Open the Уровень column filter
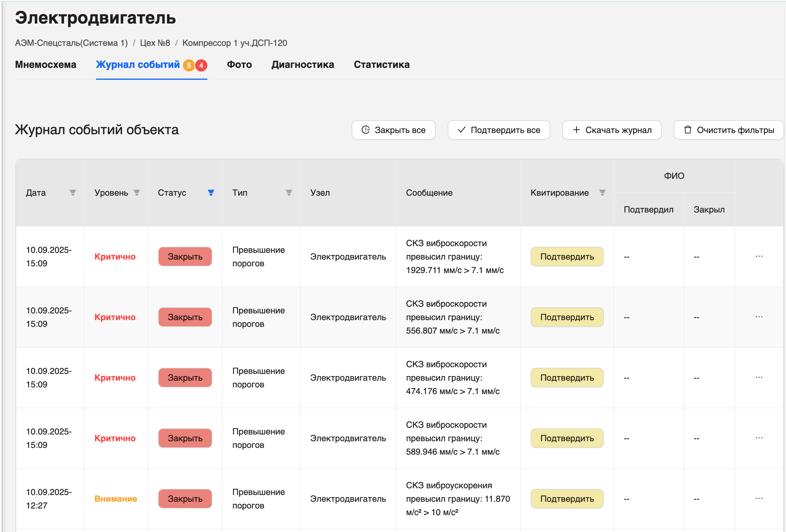The width and height of the screenshot is (786, 532). pos(137,193)
